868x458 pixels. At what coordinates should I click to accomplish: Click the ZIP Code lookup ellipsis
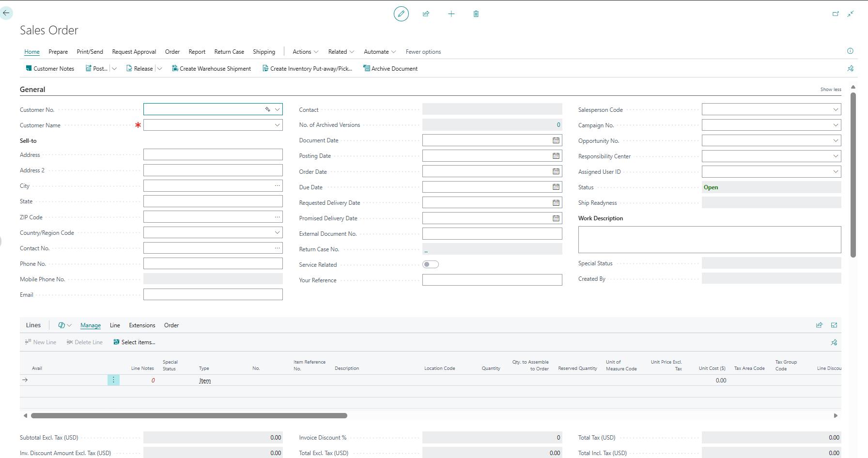point(277,217)
